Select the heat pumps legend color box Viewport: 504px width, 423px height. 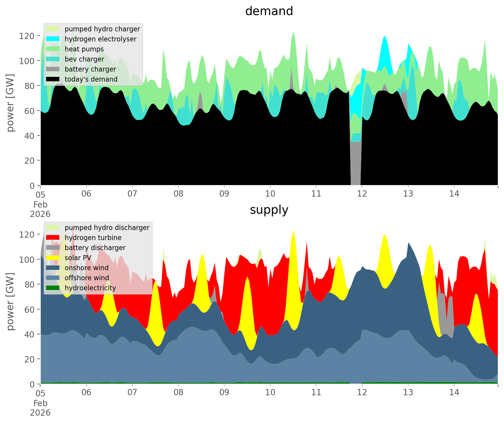pyautogui.click(x=53, y=49)
